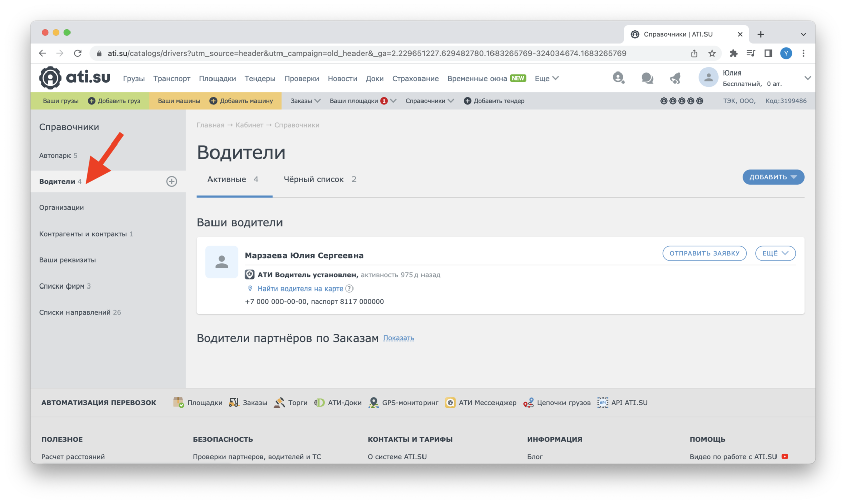Expand the Ваши площадки dropdown

(x=363, y=101)
